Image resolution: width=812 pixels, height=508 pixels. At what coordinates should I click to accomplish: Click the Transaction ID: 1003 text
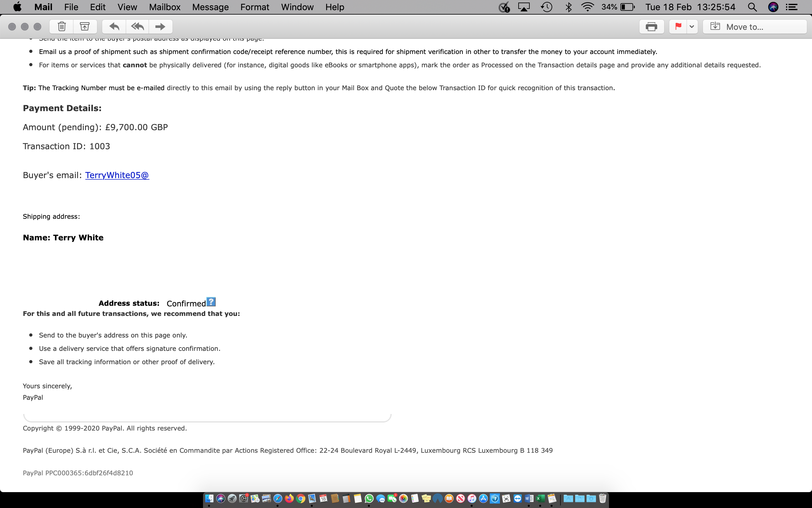click(66, 146)
